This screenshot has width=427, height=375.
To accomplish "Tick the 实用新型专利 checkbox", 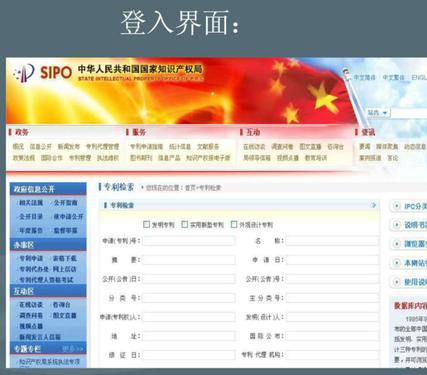I will pyautogui.click(x=185, y=224).
